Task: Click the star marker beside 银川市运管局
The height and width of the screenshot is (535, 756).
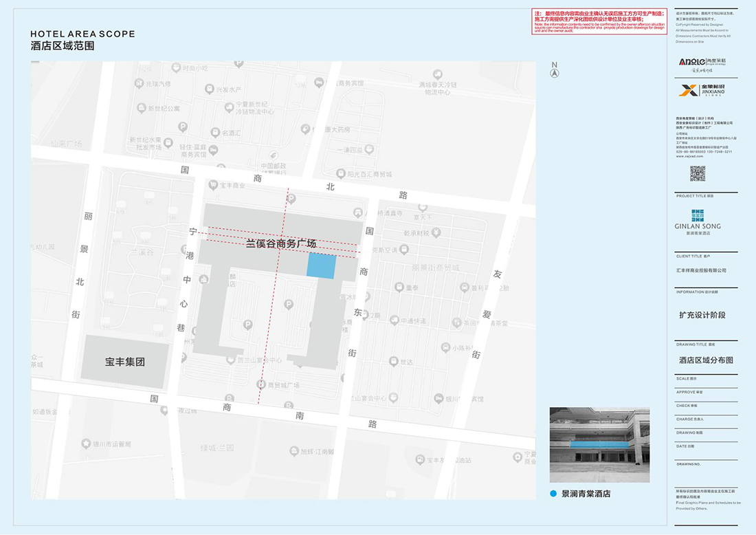Action: [86, 444]
